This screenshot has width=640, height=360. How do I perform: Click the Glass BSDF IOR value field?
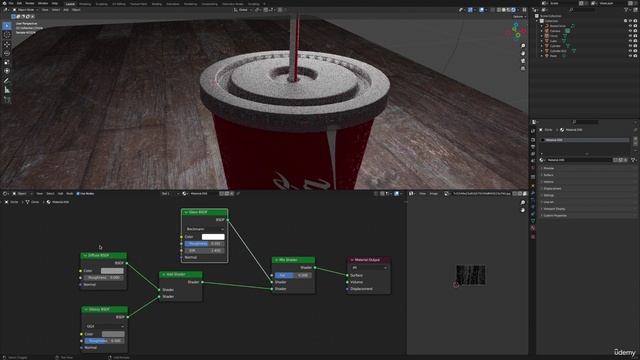tap(204, 251)
